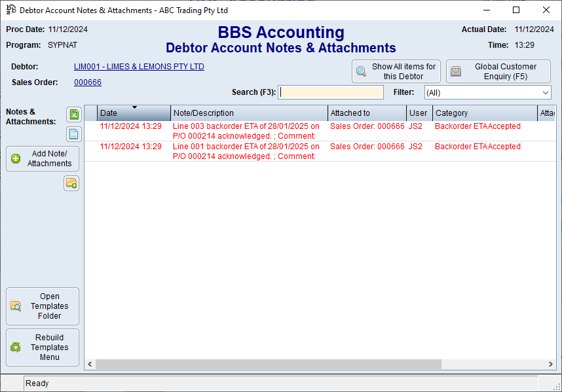
Task: Select the Line 001 backorder note row
Action: click(246, 151)
